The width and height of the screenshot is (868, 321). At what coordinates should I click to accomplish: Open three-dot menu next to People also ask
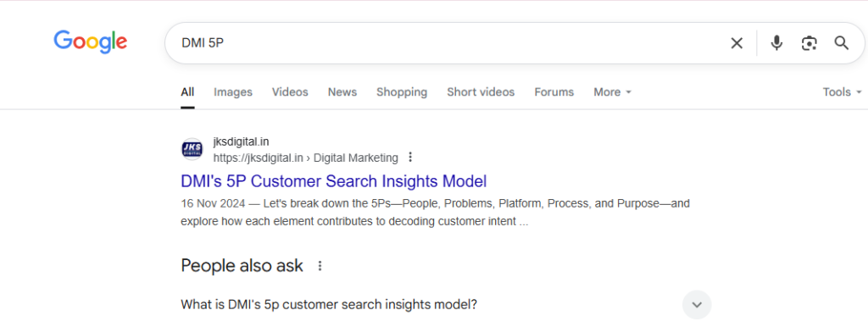[x=320, y=266]
